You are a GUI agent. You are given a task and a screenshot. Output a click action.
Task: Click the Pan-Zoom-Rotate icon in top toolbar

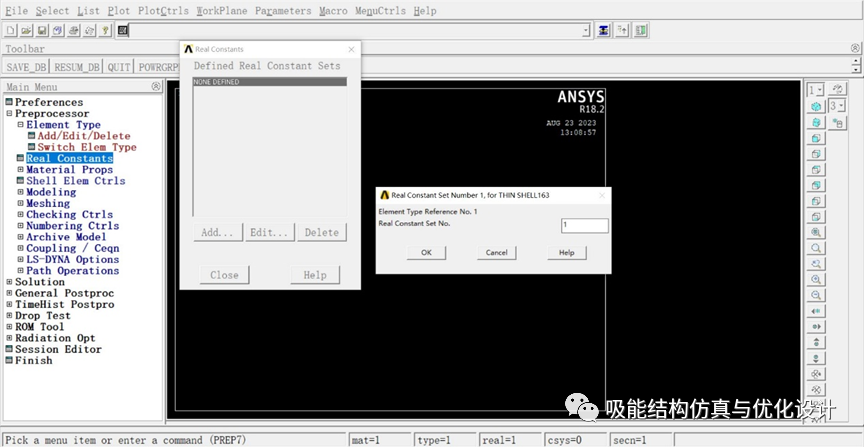click(x=57, y=30)
